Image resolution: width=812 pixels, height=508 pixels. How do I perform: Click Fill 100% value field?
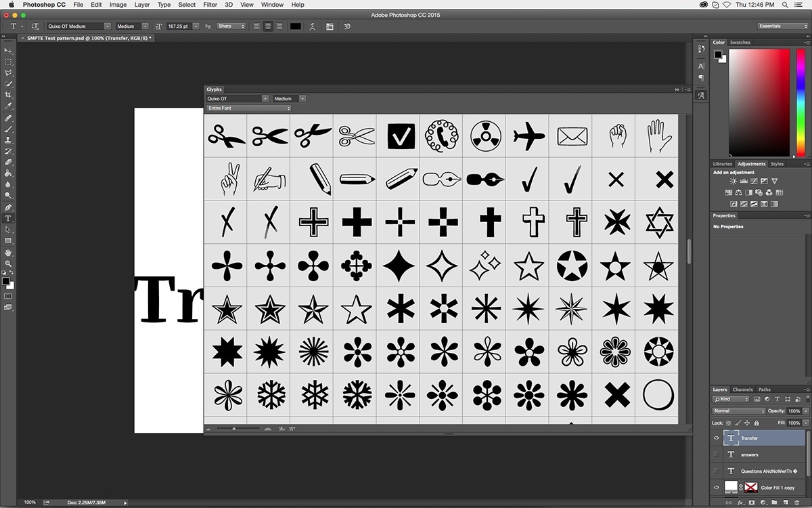(794, 423)
